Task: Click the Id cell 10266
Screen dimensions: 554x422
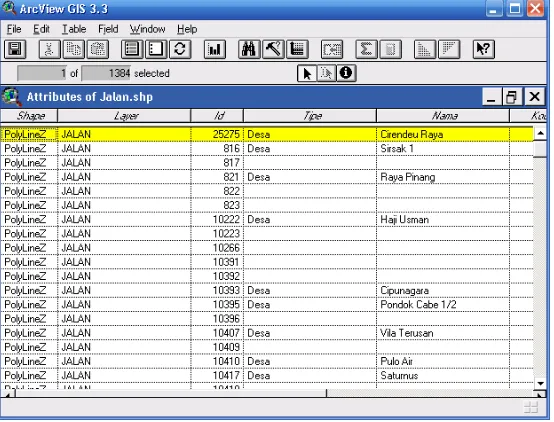Action: [x=217, y=248]
